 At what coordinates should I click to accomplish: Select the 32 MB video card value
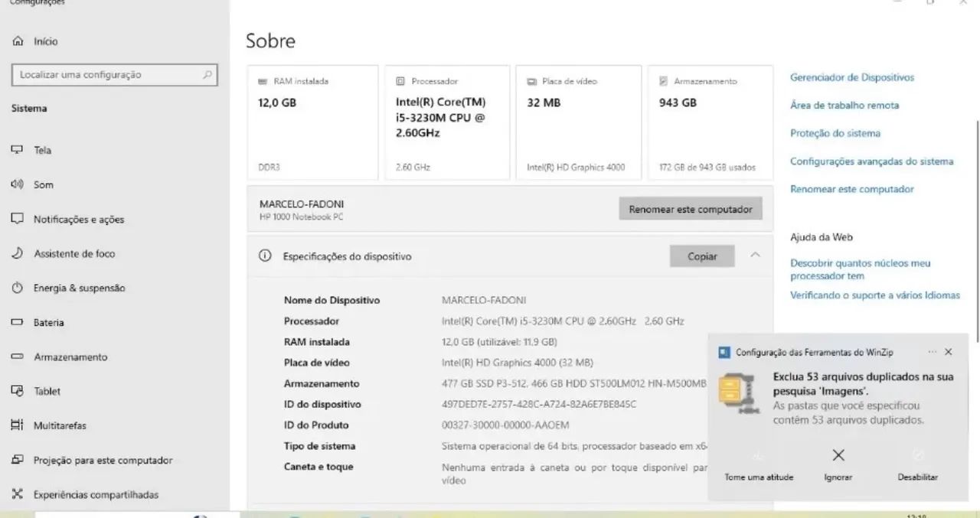point(544,103)
